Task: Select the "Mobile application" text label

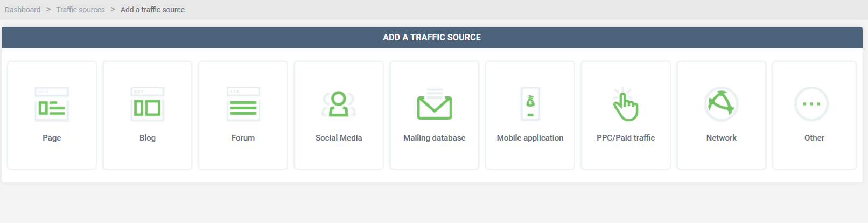Action: click(530, 138)
